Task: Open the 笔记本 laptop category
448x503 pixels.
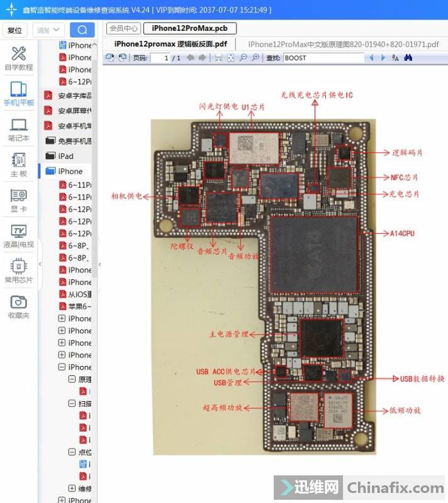Action: pyautogui.click(x=19, y=130)
